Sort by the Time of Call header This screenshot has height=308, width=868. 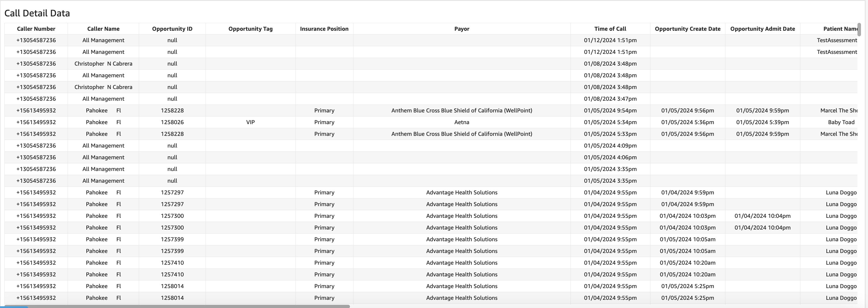pos(610,29)
